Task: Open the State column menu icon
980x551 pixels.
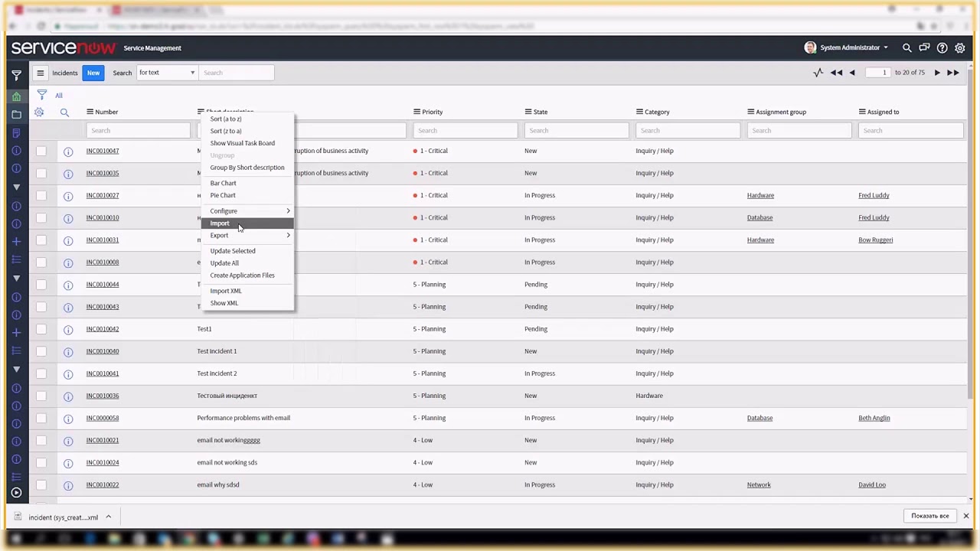Action: click(528, 112)
